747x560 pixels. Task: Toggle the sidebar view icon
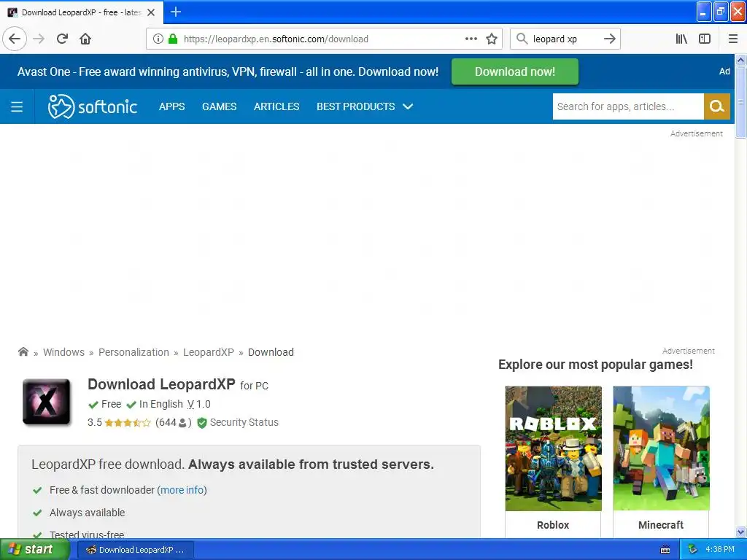click(705, 39)
